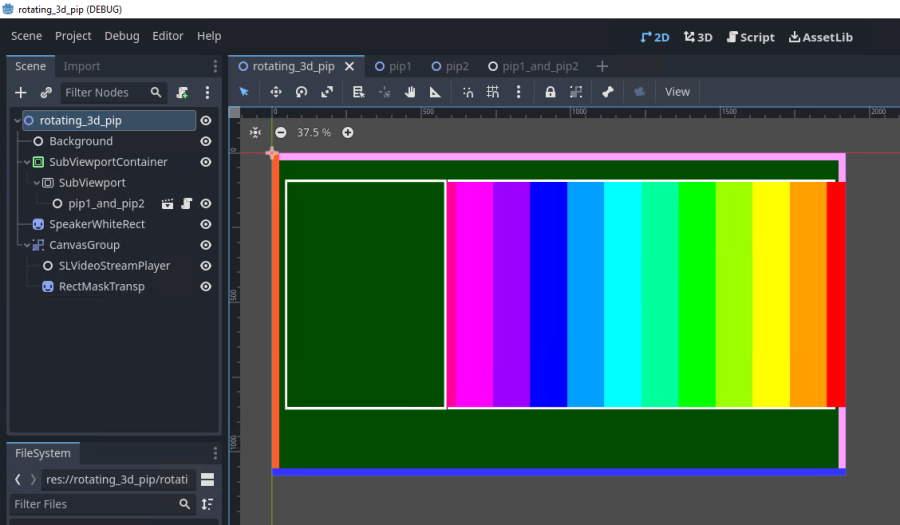Image resolution: width=900 pixels, height=525 pixels.
Task: Switch to the pip1 scene tab
Action: 393,67
